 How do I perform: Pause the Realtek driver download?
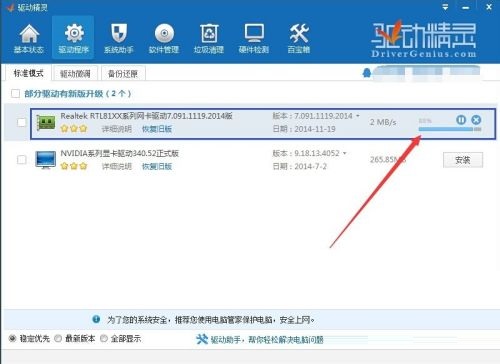click(461, 120)
